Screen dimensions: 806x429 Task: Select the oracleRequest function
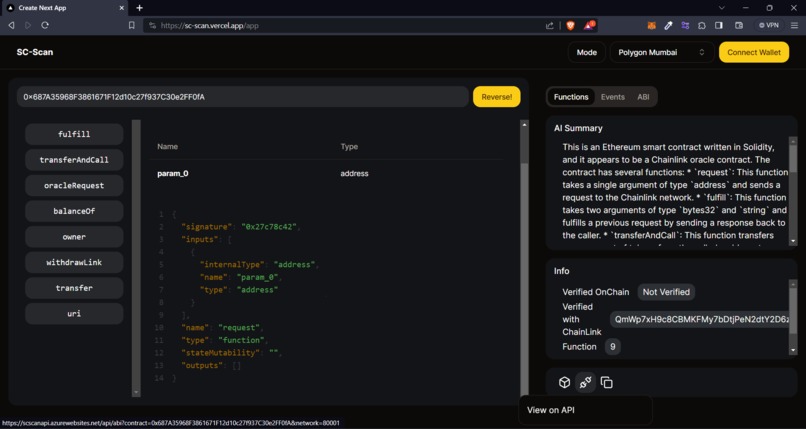(74, 185)
